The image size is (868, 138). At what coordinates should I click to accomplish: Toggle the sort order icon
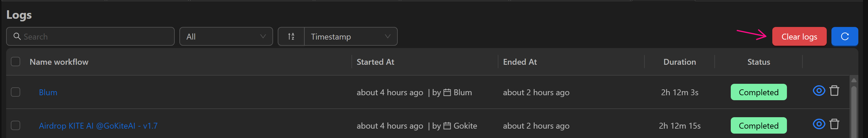(x=291, y=36)
